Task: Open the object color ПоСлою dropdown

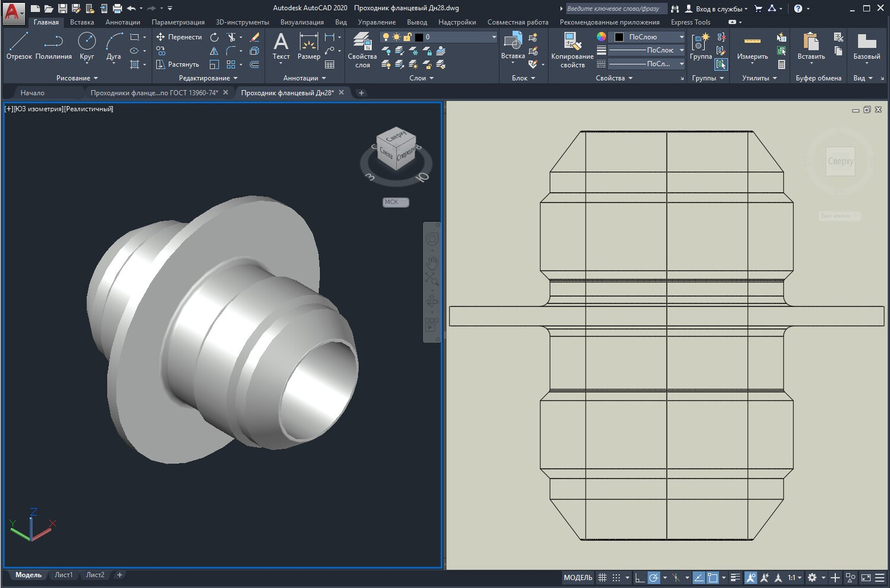Action: [x=647, y=37]
